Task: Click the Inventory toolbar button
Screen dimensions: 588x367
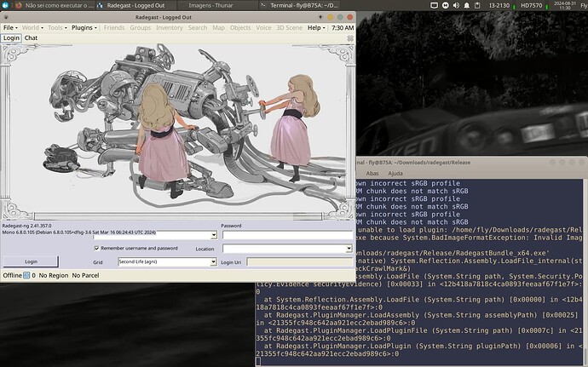Action: pyautogui.click(x=169, y=28)
